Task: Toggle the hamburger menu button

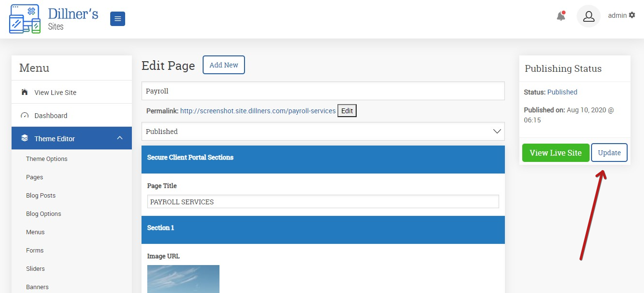Action: coord(117,19)
